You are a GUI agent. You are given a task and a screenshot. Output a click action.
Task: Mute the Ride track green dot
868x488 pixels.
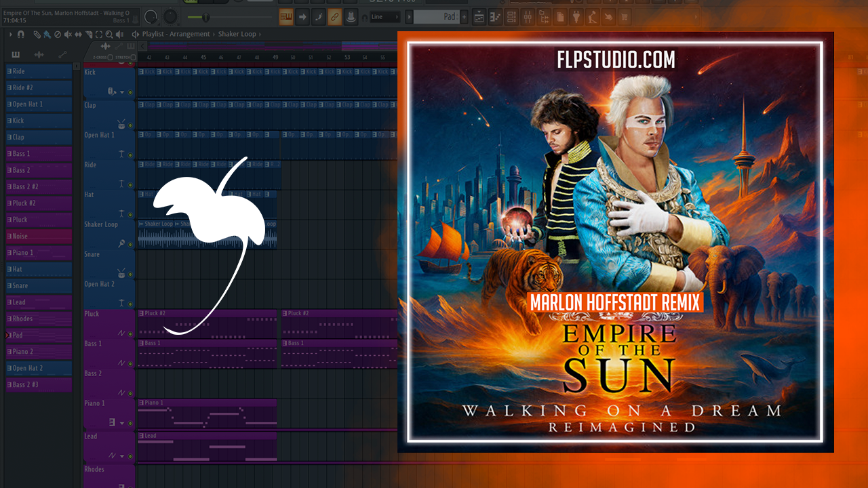[130, 185]
